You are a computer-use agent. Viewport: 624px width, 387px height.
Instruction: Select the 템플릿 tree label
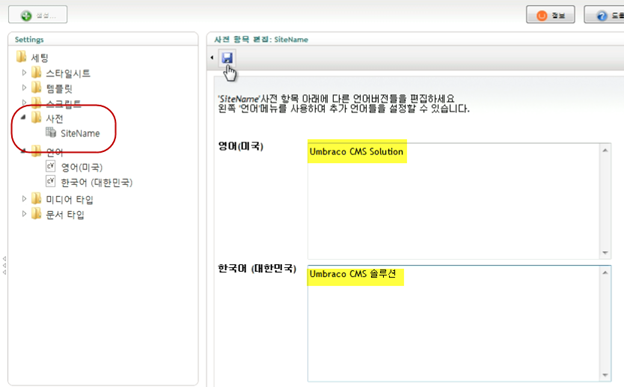pos(59,88)
